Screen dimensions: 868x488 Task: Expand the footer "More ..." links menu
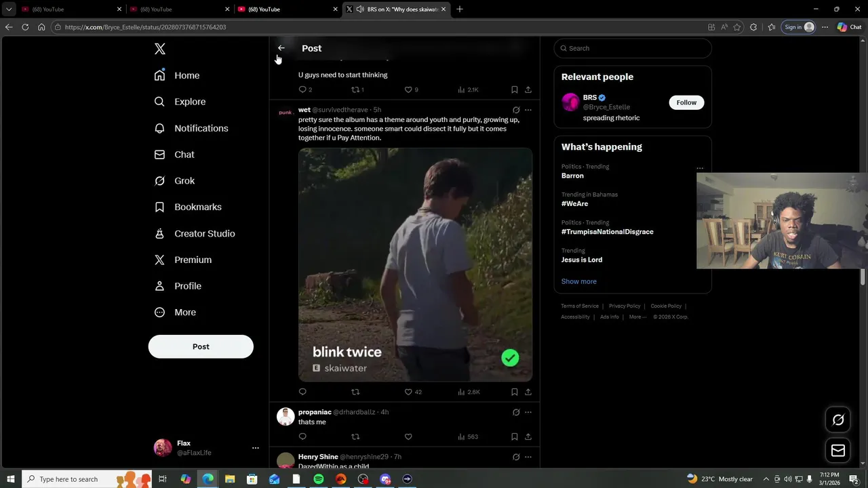(637, 317)
